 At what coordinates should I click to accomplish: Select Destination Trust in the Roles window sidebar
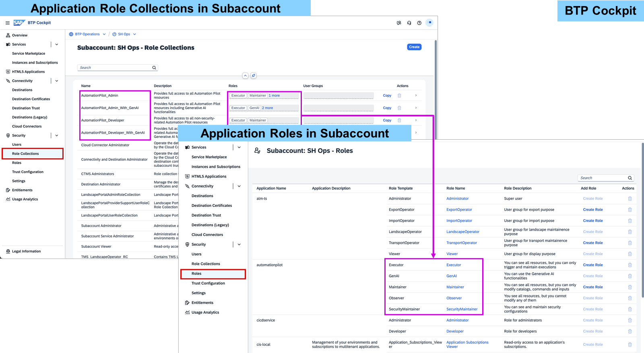pyautogui.click(x=206, y=215)
